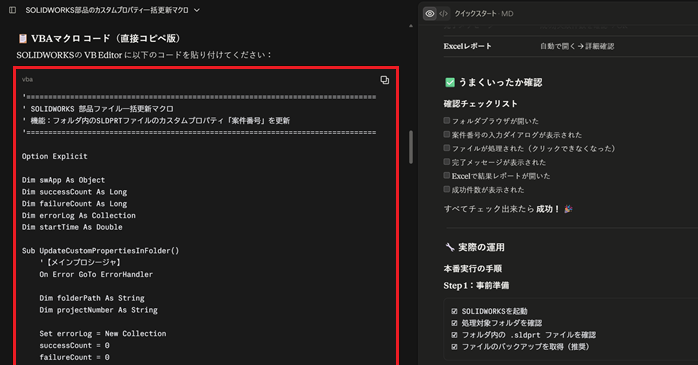Check フォルダブラウザが開いた checkbox
698x365 pixels.
tap(446, 120)
